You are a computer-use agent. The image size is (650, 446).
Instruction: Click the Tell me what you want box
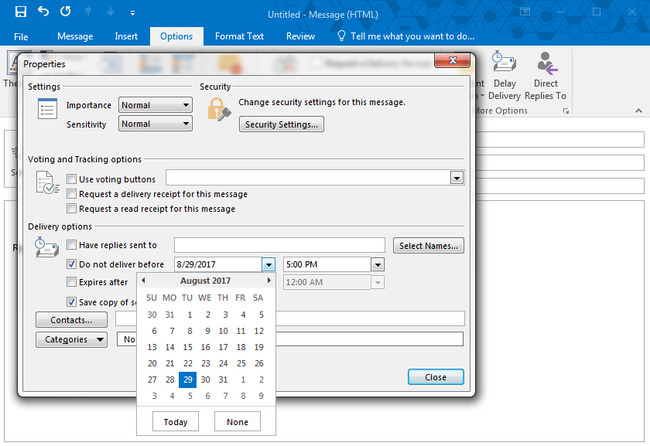pyautogui.click(x=412, y=36)
